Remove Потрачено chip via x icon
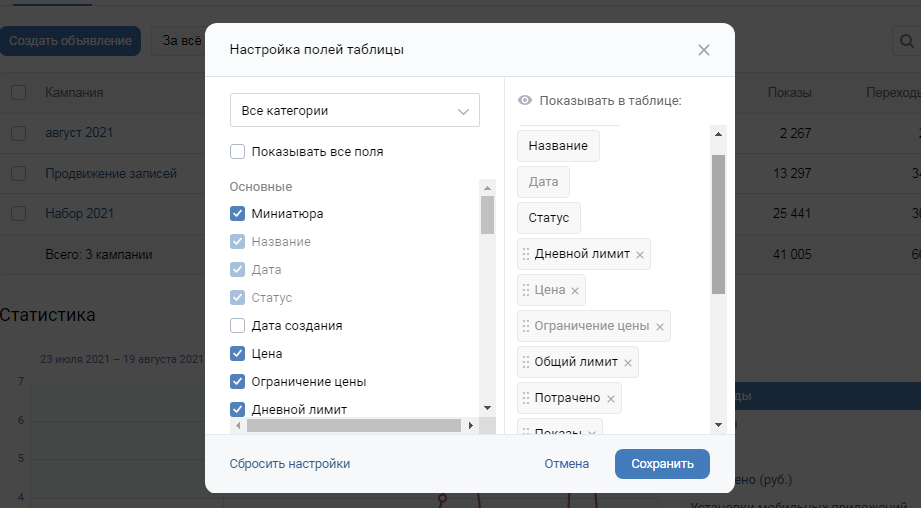 coord(611,399)
